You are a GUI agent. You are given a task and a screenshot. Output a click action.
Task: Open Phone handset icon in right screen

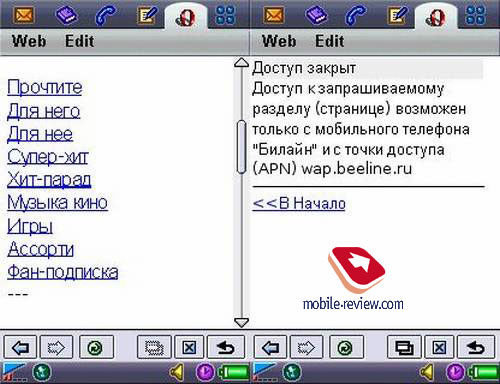tap(355, 15)
